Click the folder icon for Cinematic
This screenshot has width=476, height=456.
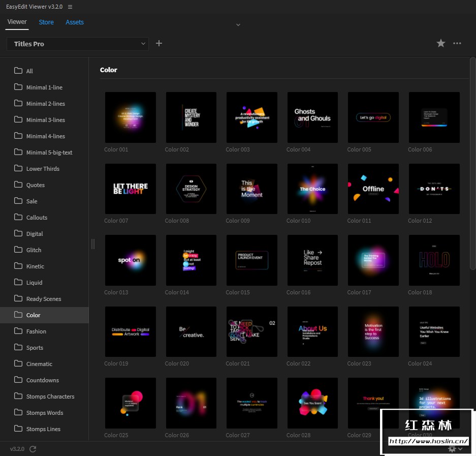pos(18,363)
